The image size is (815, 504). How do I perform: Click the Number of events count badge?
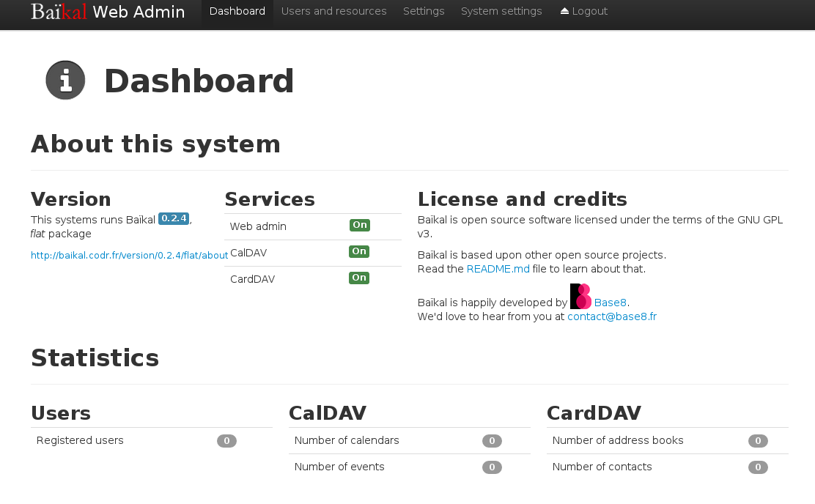click(x=493, y=467)
